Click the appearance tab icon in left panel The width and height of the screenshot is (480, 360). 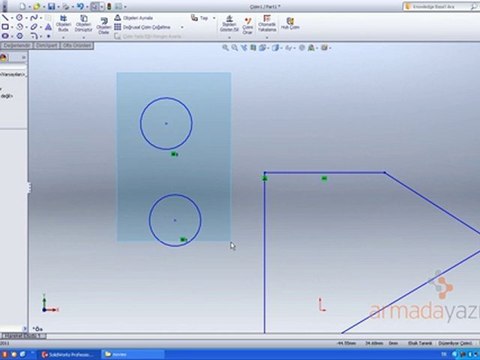tap(4, 58)
